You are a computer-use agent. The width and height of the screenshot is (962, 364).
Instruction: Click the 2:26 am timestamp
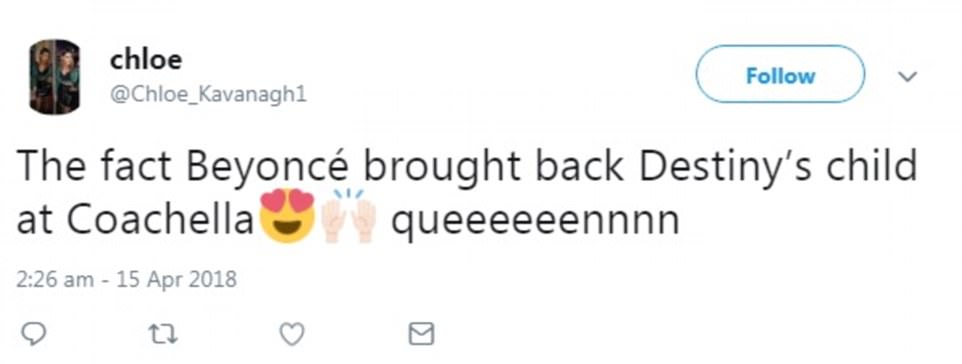coord(55,279)
